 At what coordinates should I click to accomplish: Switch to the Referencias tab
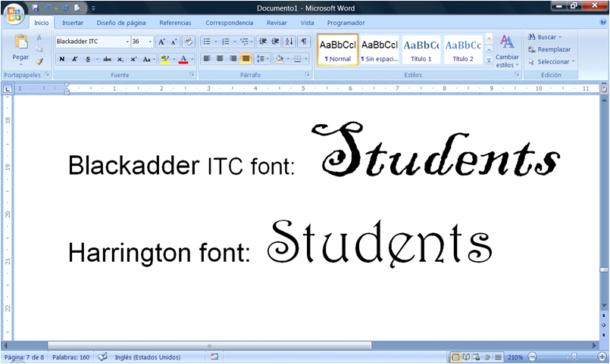[176, 23]
